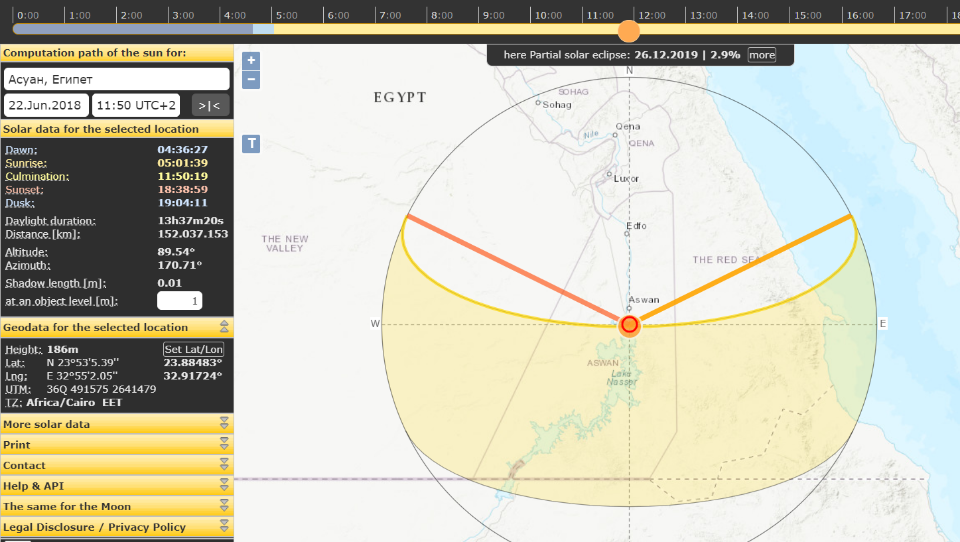Click the Dusk value 19:04:11
The height and width of the screenshot is (542, 960).
click(x=182, y=203)
